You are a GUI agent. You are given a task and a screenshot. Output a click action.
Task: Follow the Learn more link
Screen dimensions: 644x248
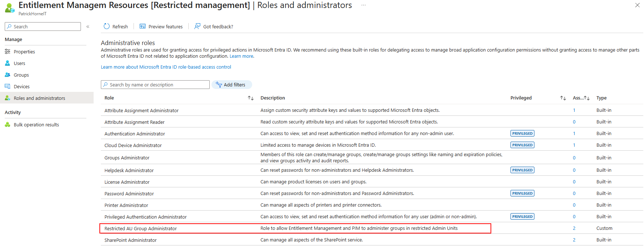(242, 56)
